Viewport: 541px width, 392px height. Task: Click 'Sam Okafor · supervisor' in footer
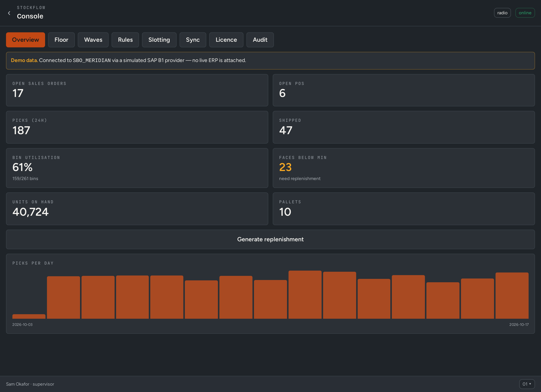[30, 384]
